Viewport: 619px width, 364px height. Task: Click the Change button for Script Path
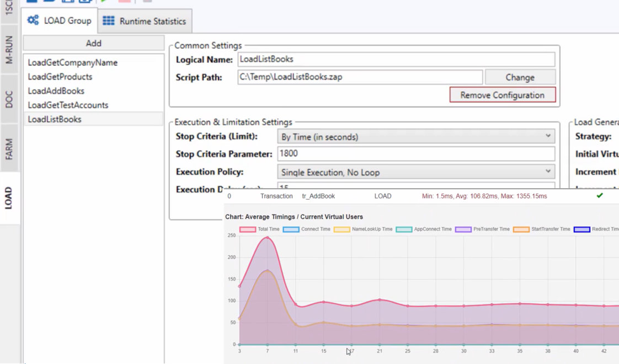[x=520, y=77]
